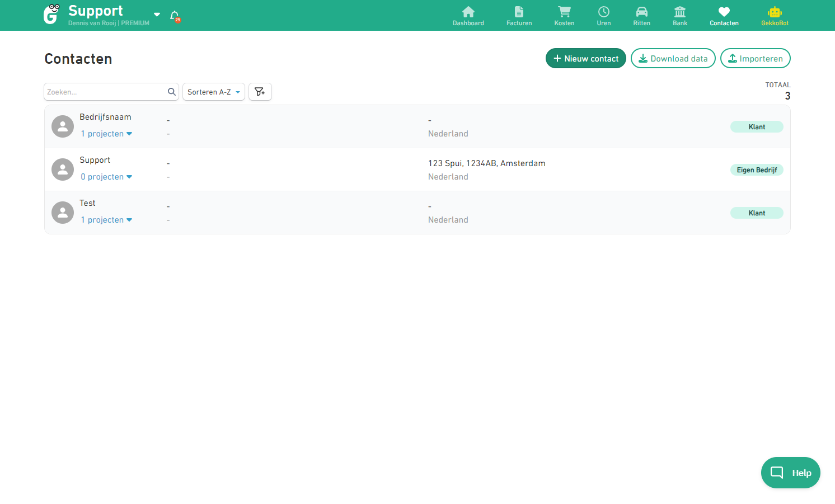The width and height of the screenshot is (835, 504).
Task: Navigate to Uren time tracking
Action: click(x=604, y=16)
